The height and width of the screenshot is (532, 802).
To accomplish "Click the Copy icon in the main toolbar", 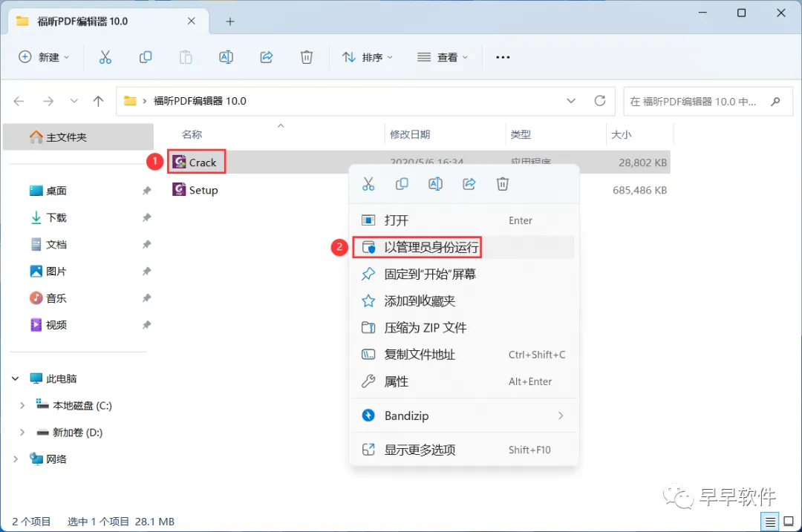I will pos(146,57).
